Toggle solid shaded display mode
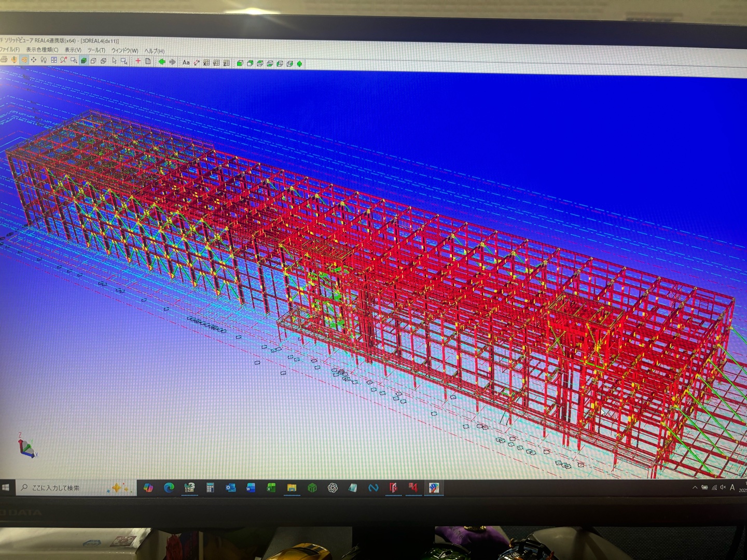The image size is (747, 560). (x=84, y=61)
